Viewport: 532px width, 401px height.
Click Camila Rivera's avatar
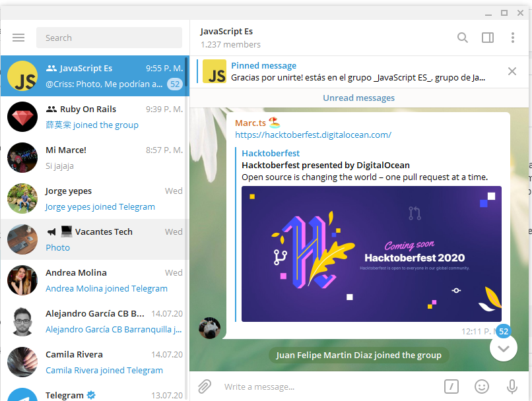click(22, 362)
